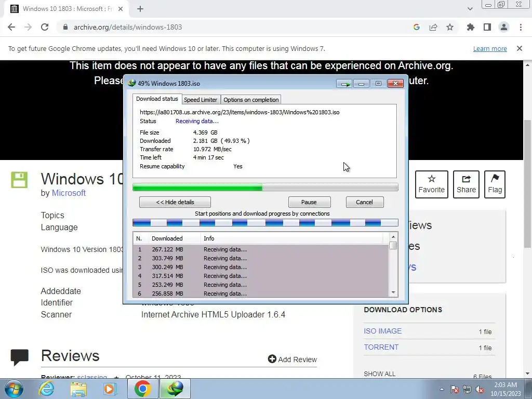
Task: Click the green download progress bar
Action: point(265,187)
